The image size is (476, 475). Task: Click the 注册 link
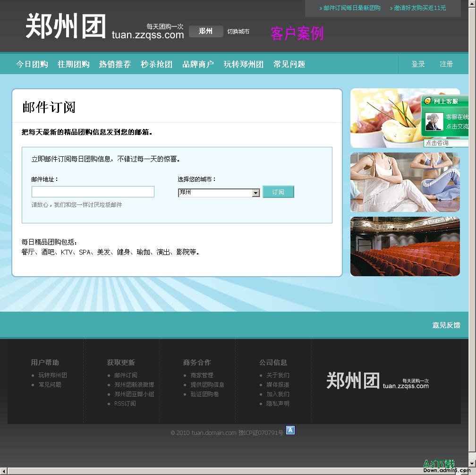coord(446,64)
